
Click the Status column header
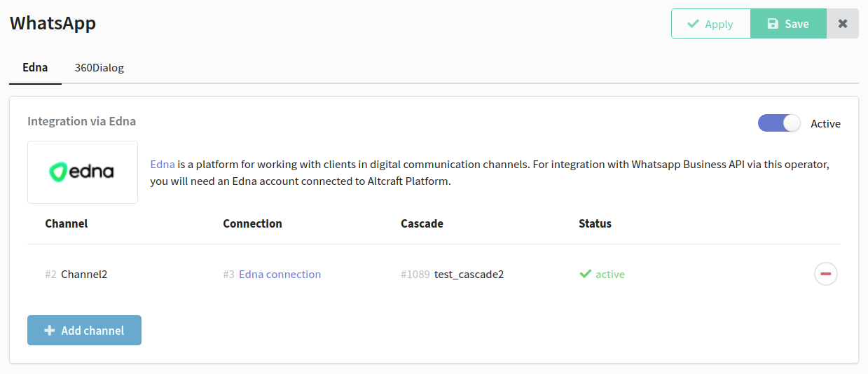[595, 223]
